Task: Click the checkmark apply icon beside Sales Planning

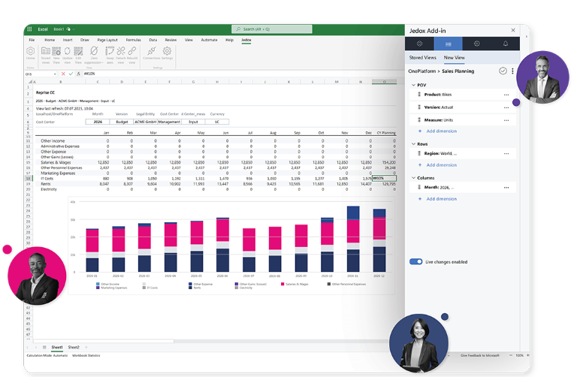Action: point(503,71)
